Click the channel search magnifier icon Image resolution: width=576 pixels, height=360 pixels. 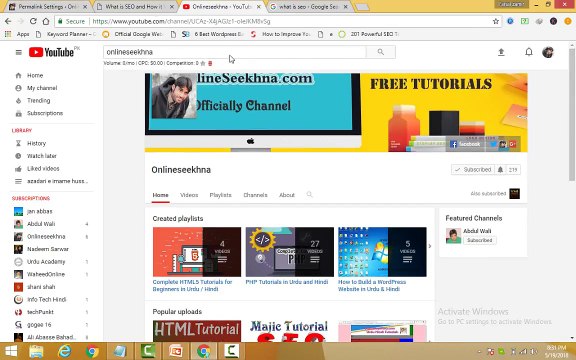point(309,194)
